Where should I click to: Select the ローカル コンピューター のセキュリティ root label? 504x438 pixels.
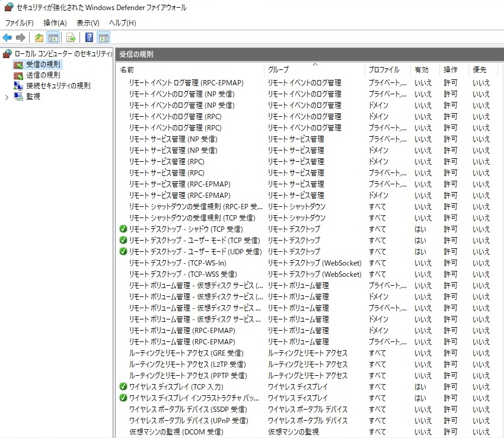(x=63, y=54)
